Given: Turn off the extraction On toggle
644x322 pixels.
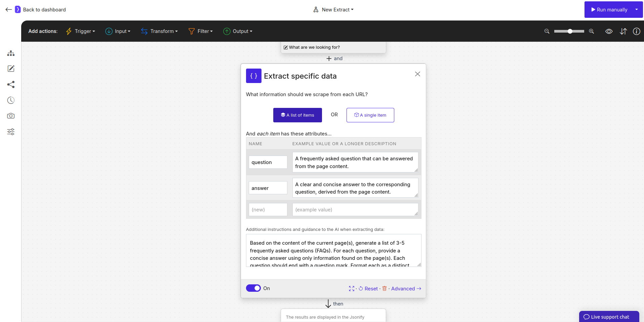Looking at the screenshot, I should 253,288.
